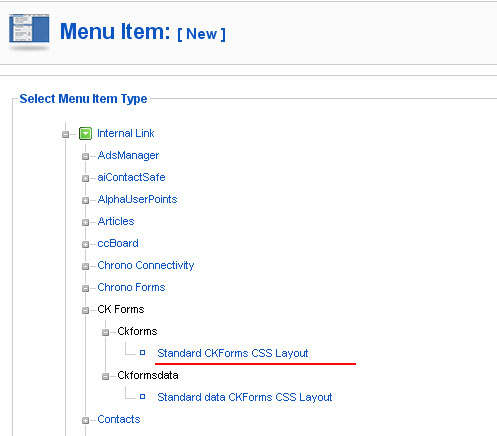The image size is (497, 436).
Task: Expand the ccBoard node
Action: [85, 244]
